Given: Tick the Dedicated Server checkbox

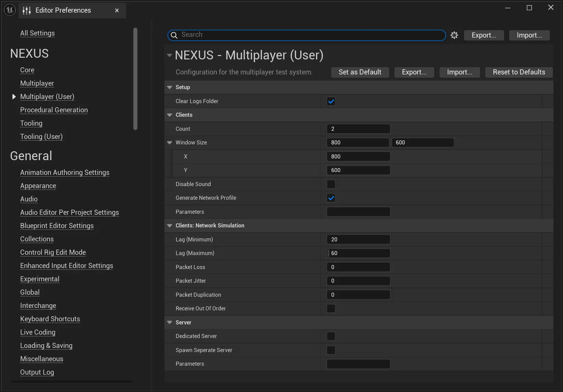Looking at the screenshot, I should 331,336.
